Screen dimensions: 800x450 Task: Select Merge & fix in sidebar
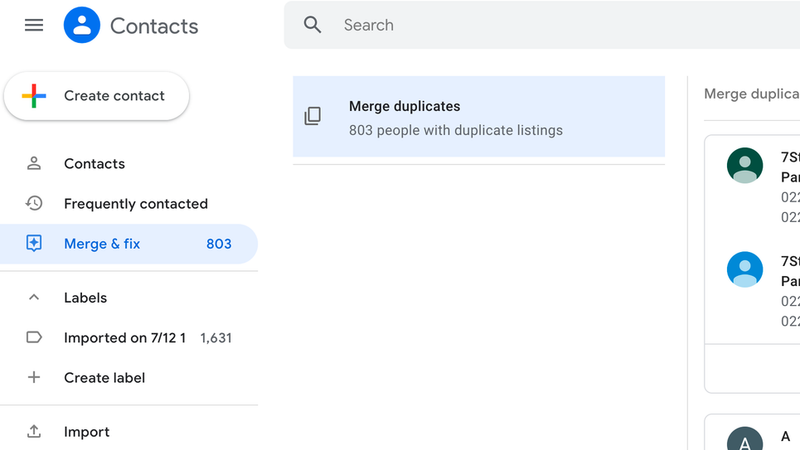pyautogui.click(x=102, y=244)
